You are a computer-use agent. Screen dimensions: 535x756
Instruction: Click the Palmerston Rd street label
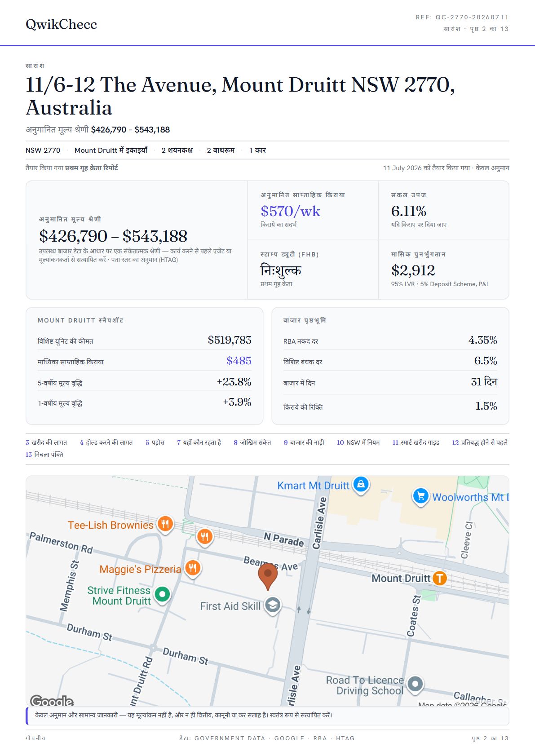point(61,543)
